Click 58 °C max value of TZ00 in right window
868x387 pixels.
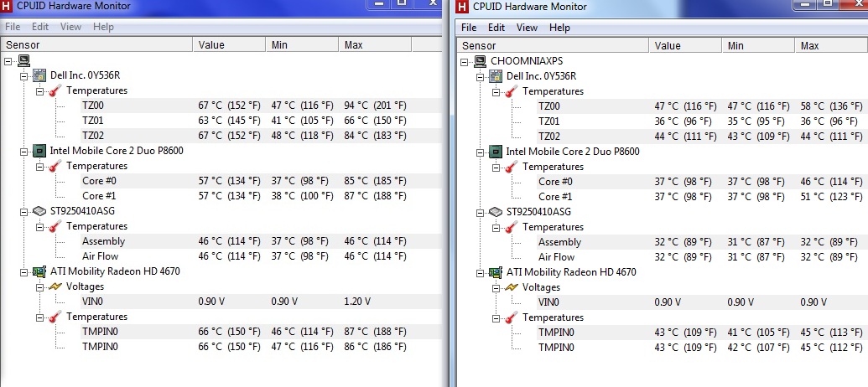click(x=831, y=106)
